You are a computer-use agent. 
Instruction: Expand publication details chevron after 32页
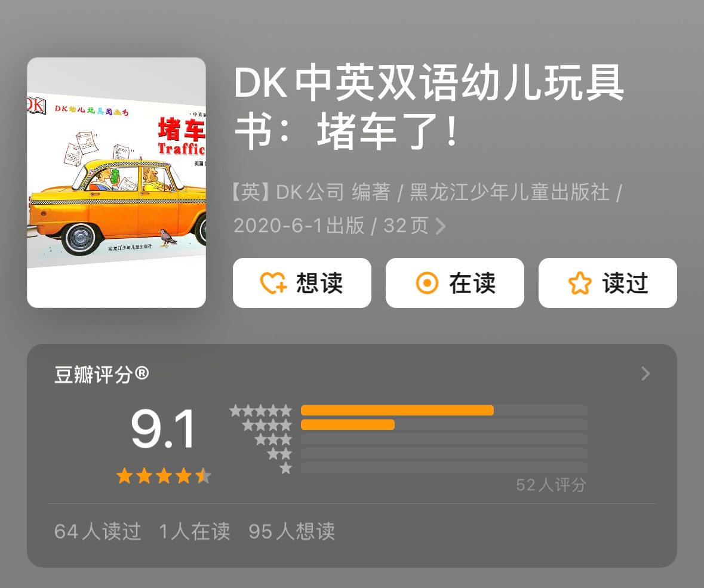pos(441,226)
